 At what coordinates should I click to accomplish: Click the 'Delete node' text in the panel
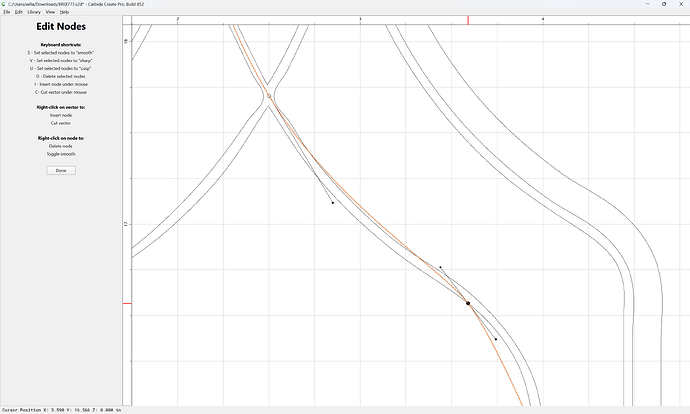[x=61, y=146]
